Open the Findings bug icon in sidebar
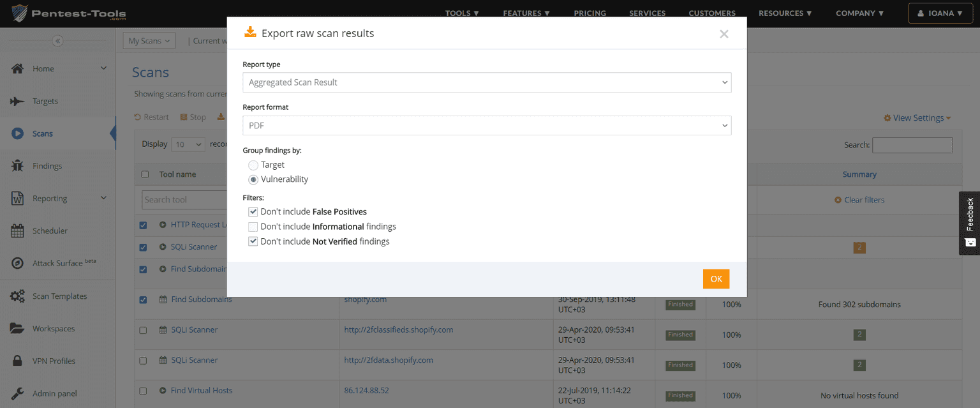The width and height of the screenshot is (980, 408). click(x=17, y=165)
